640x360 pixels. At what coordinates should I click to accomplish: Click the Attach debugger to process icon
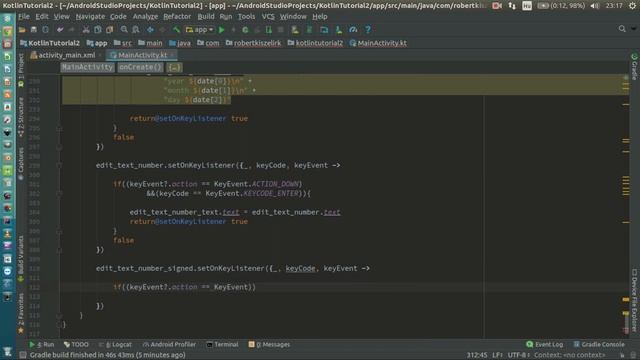pos(269,30)
